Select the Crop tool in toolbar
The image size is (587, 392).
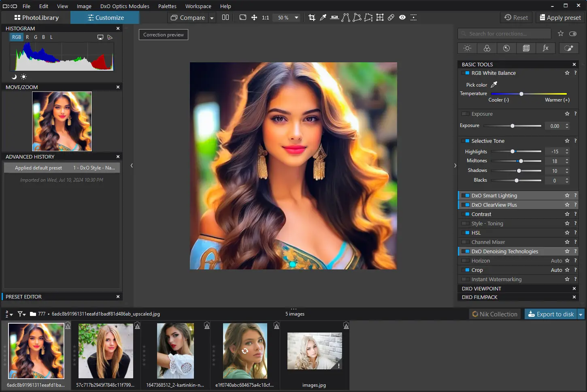click(x=312, y=17)
